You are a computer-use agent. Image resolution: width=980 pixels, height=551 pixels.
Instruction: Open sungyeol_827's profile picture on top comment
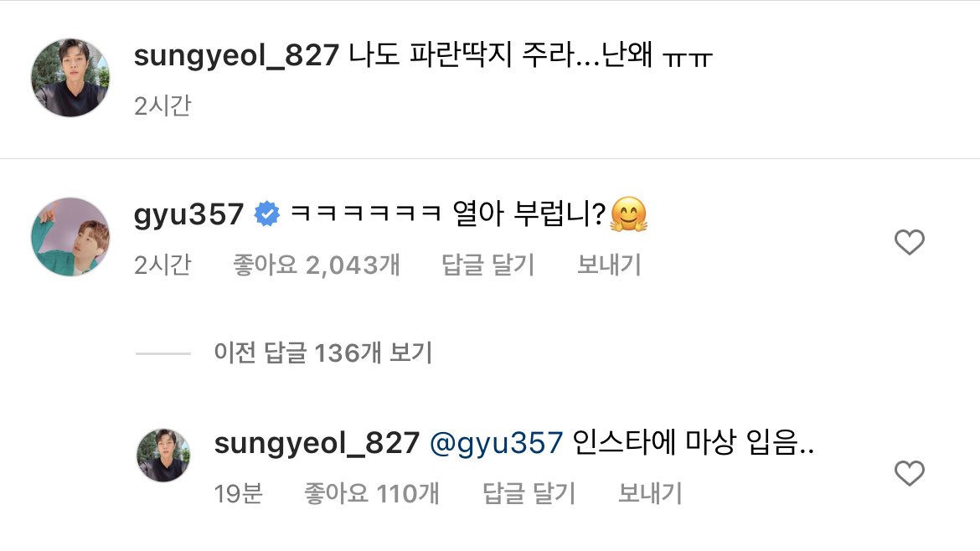pos(70,78)
